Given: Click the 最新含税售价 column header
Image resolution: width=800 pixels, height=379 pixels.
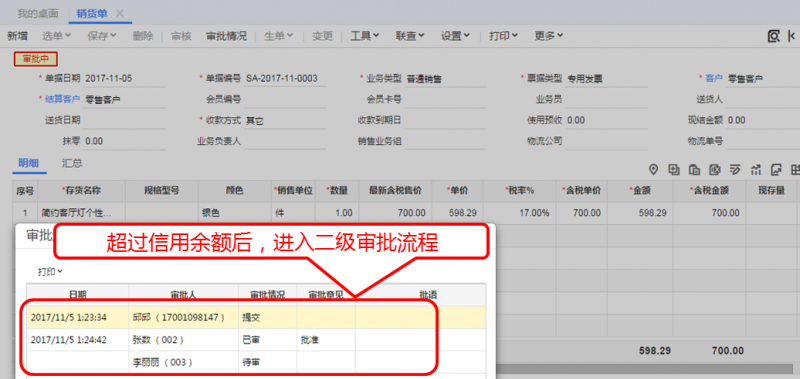Looking at the screenshot, I should 395,191.
